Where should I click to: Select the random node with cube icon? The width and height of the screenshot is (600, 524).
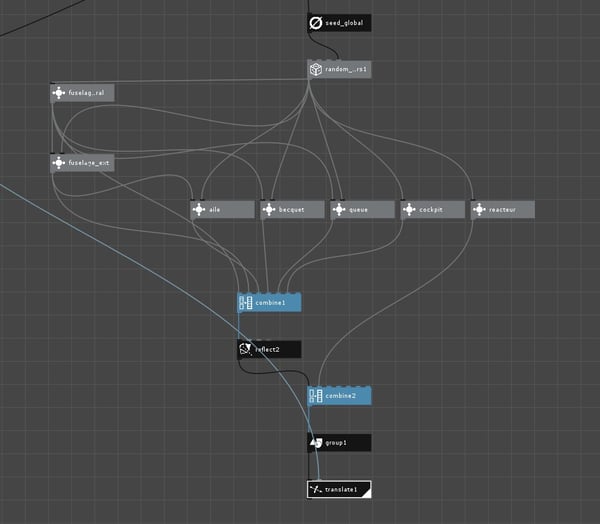point(339,69)
